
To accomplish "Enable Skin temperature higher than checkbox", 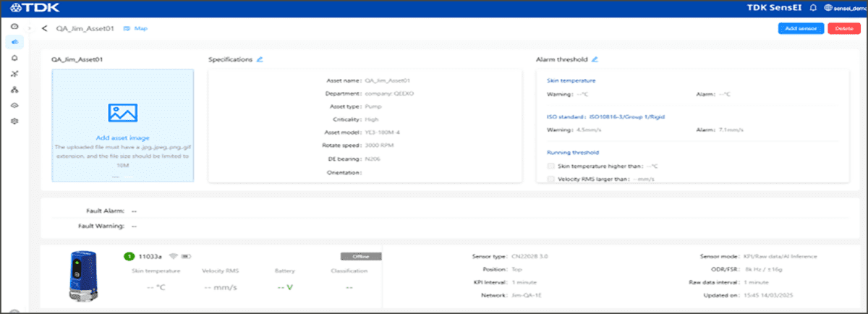I will 550,166.
